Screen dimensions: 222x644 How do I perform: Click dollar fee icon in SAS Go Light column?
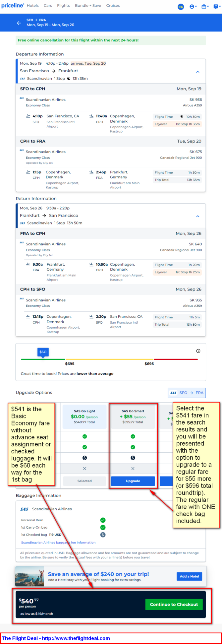tap(84, 458)
